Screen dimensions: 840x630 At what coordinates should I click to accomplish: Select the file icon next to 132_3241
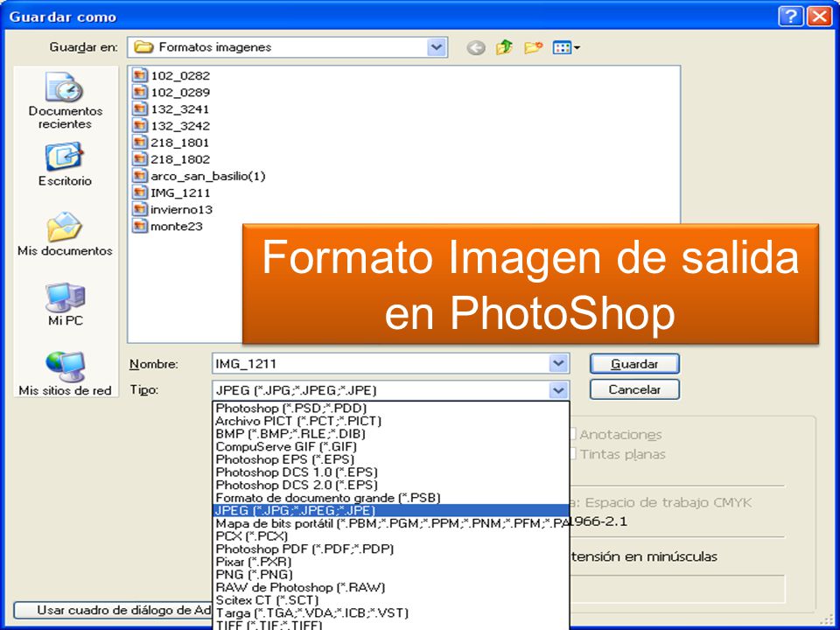(x=140, y=108)
